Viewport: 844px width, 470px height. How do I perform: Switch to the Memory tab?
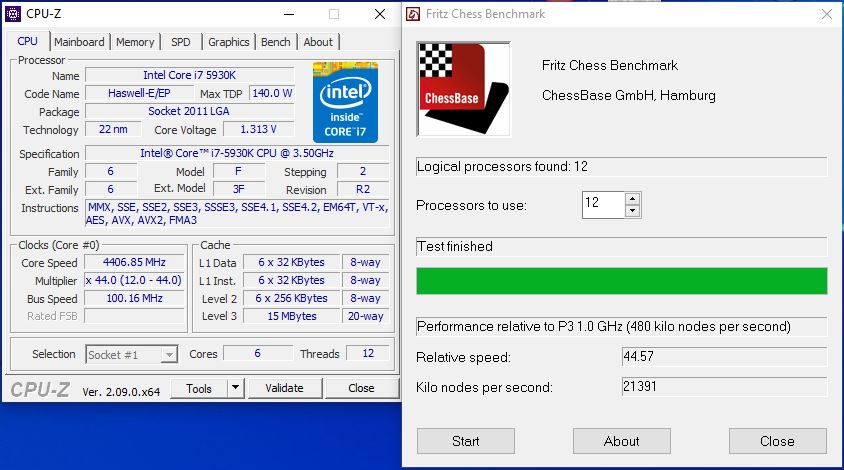point(135,42)
